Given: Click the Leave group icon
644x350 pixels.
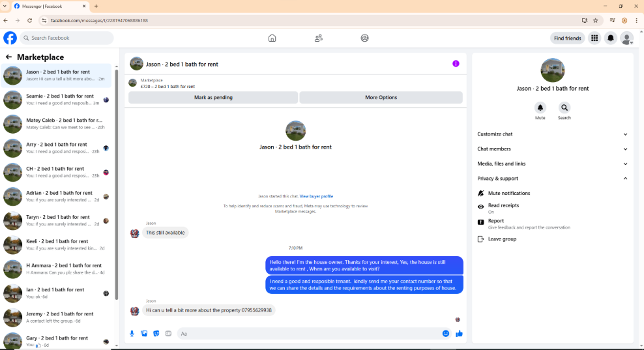Looking at the screenshot, I should pyautogui.click(x=481, y=239).
